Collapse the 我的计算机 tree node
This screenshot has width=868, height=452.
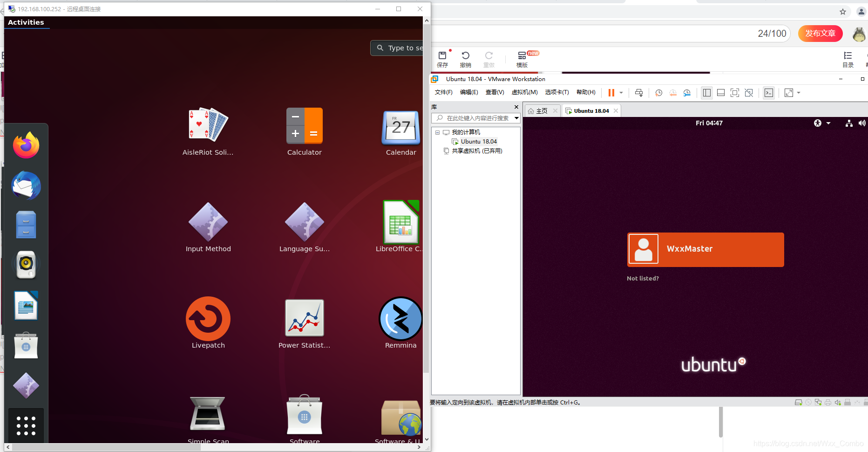coord(437,132)
